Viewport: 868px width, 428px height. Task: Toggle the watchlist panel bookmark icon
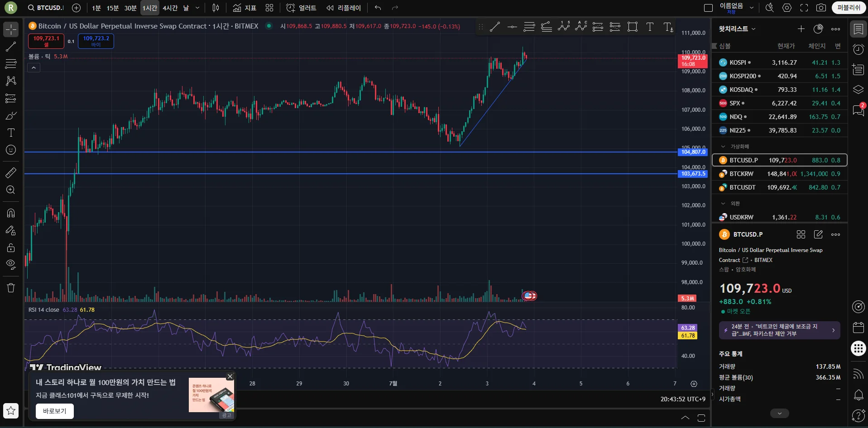click(858, 29)
